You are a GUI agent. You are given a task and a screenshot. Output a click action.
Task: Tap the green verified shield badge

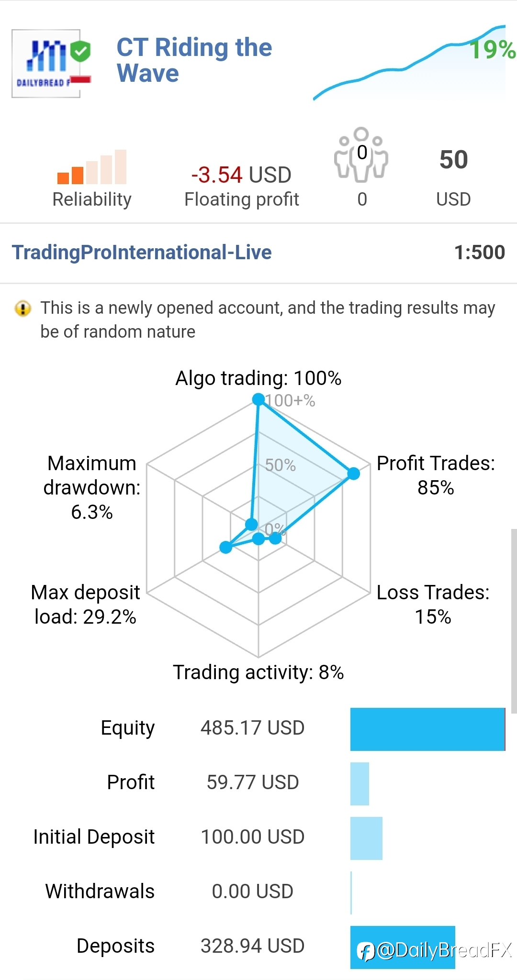pos(80,51)
